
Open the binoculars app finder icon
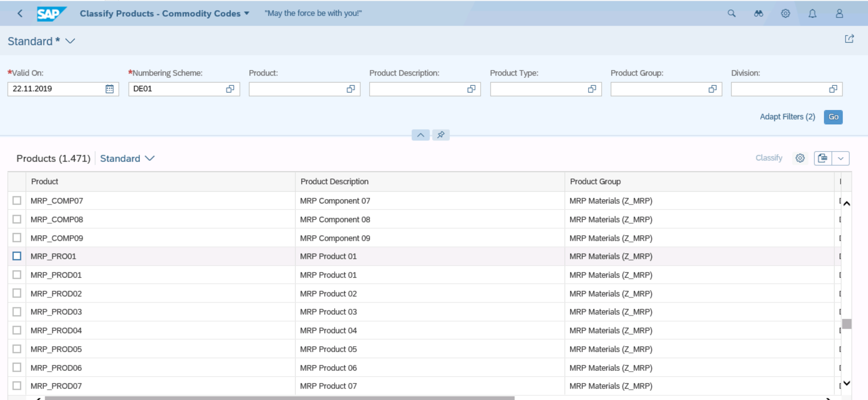click(758, 13)
